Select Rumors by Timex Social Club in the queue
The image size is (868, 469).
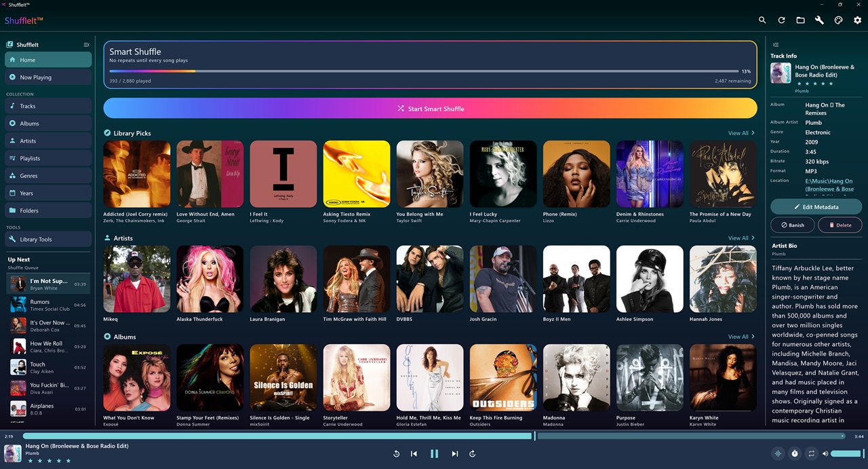click(x=48, y=305)
